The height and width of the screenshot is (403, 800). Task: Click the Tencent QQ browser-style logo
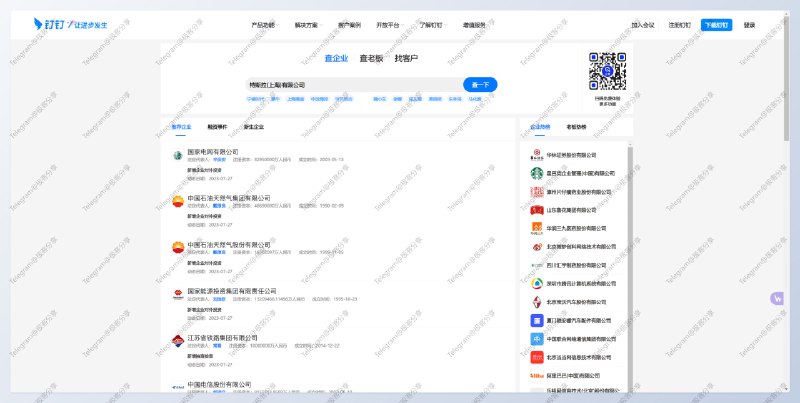tap(537, 284)
